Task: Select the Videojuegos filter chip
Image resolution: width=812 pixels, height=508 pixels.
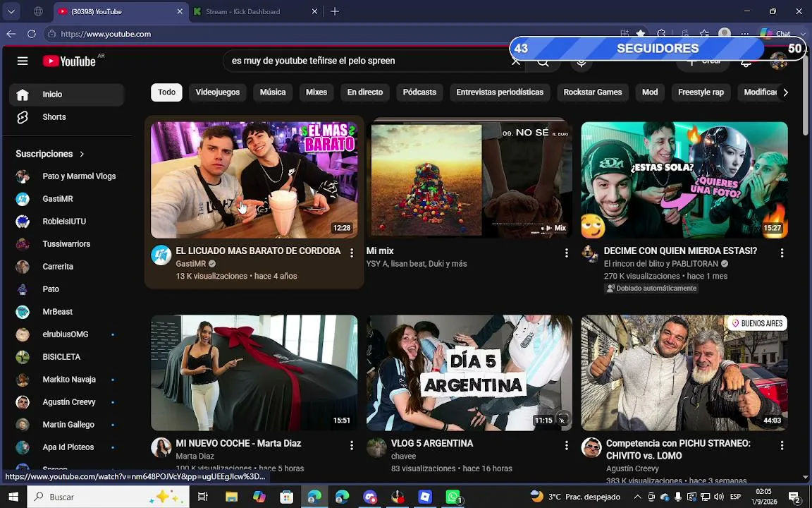Action: (x=218, y=92)
